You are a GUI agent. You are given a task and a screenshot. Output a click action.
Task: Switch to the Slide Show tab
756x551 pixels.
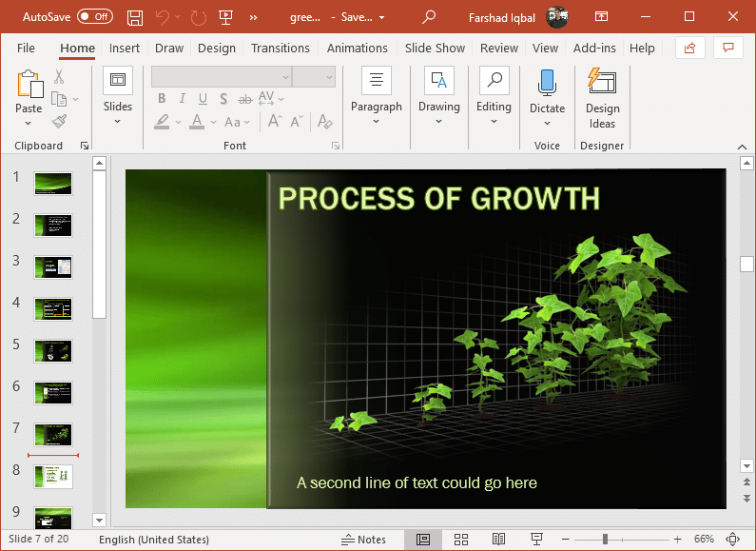tap(435, 49)
